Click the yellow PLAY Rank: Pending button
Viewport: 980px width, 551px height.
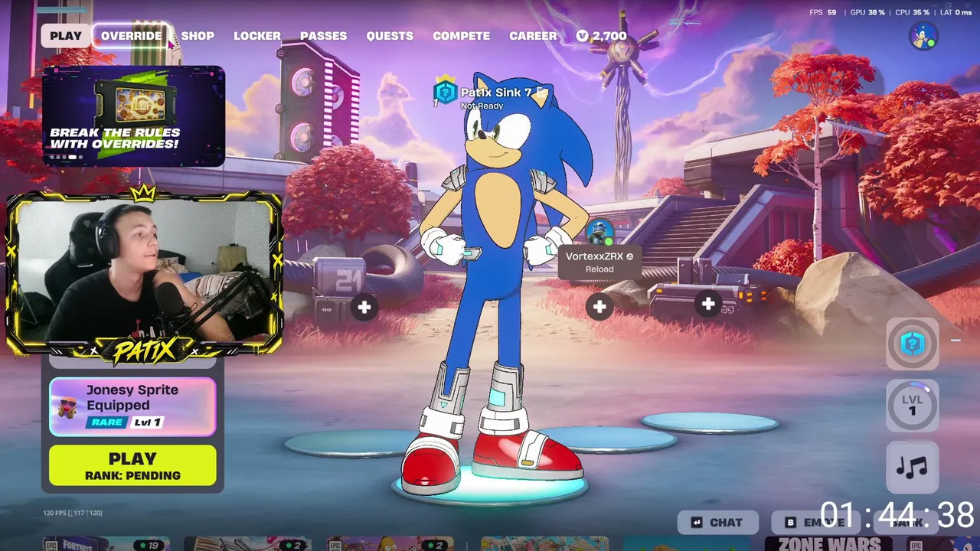(x=132, y=465)
